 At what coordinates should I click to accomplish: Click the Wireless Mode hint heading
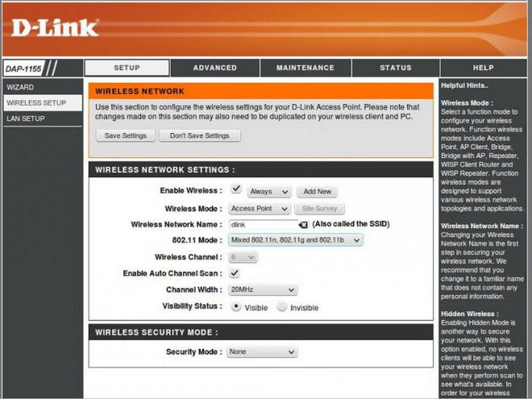tap(467, 103)
